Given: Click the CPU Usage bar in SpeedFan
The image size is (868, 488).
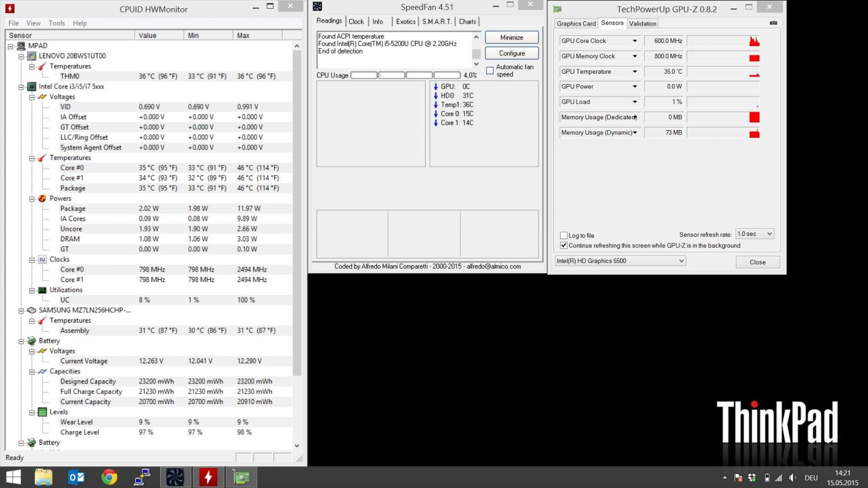Looking at the screenshot, I should pos(406,75).
